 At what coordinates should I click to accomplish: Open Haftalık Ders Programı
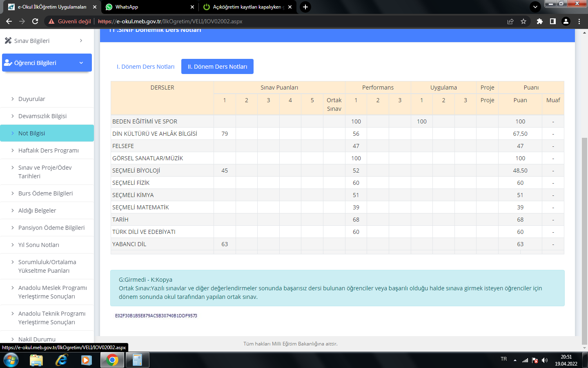coord(47,150)
